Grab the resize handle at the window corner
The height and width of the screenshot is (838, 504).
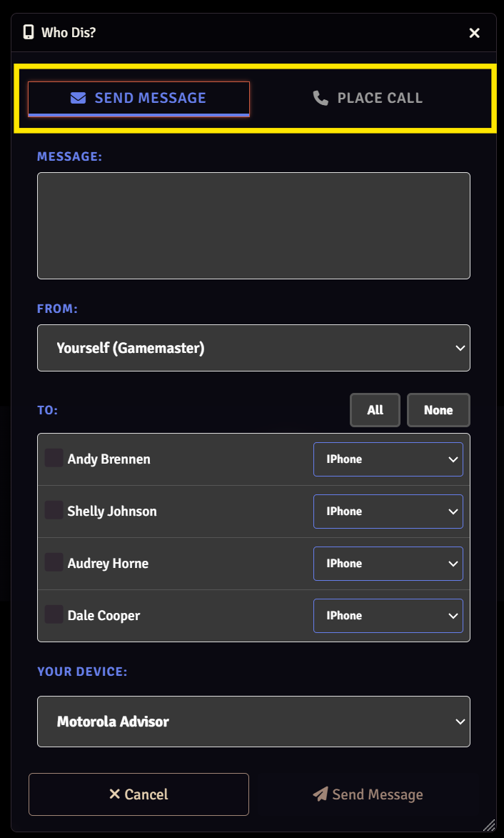coord(489,825)
